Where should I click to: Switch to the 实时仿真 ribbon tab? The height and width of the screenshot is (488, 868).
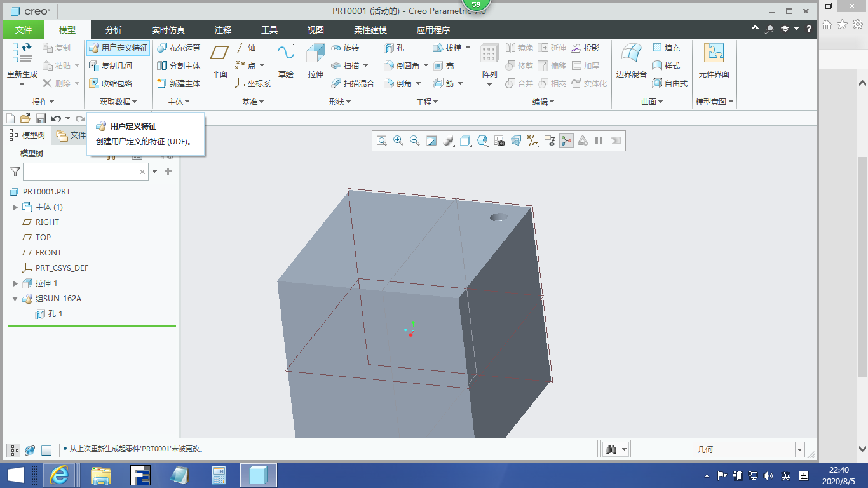(x=168, y=30)
